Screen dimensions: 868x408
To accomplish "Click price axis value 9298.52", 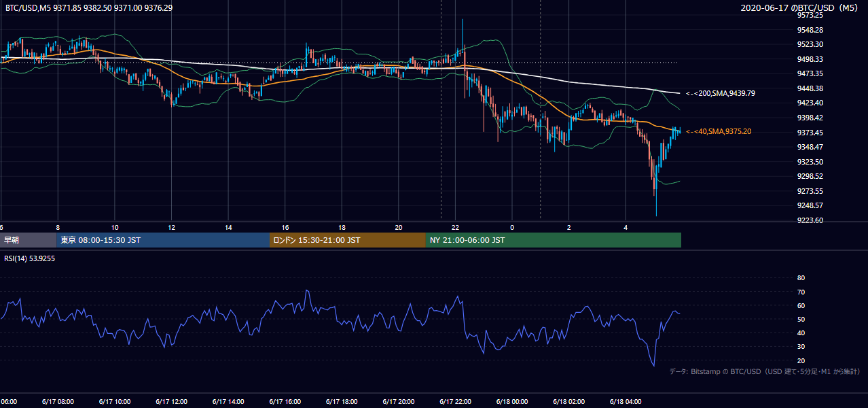I will [810, 176].
